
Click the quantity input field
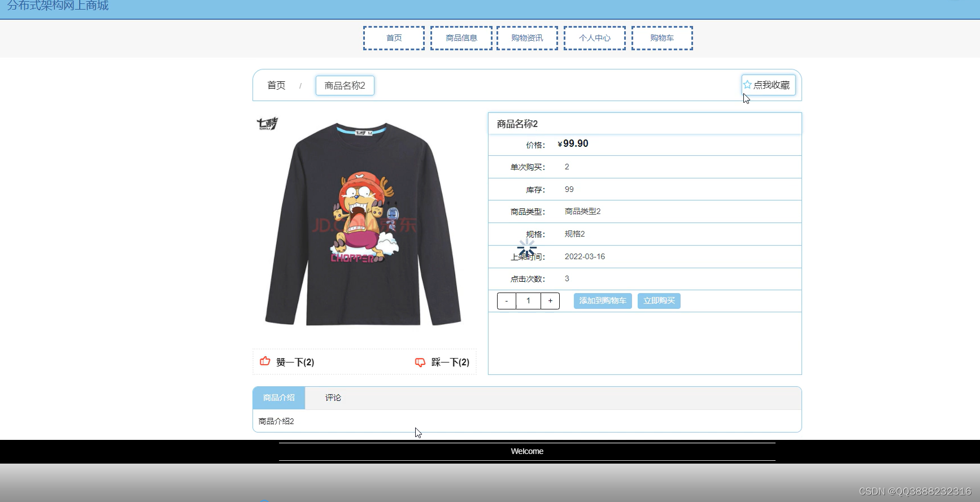tap(528, 301)
